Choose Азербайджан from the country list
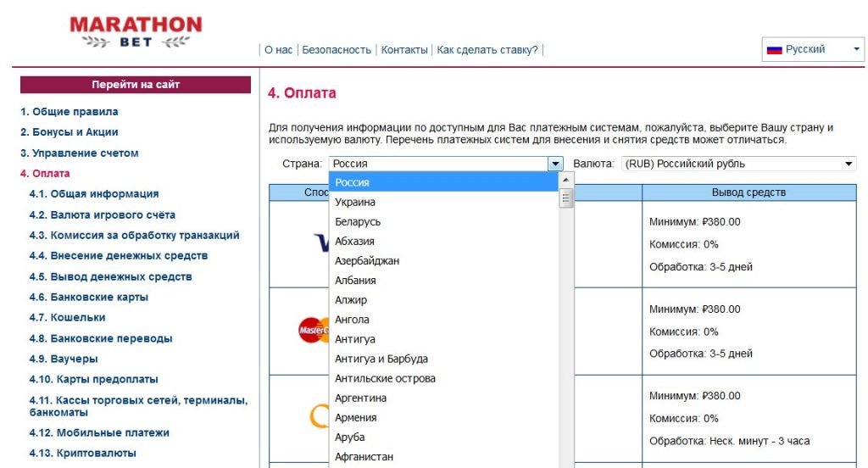The width and height of the screenshot is (868, 468). (443, 261)
